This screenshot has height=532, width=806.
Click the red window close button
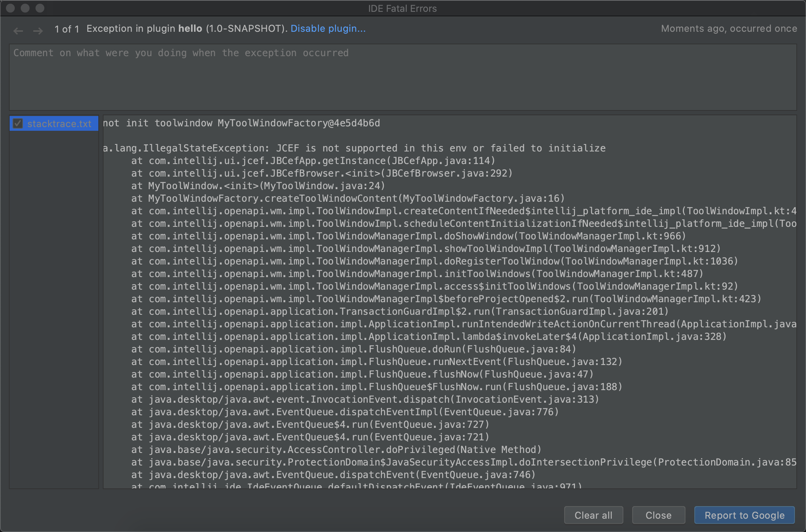(10, 8)
